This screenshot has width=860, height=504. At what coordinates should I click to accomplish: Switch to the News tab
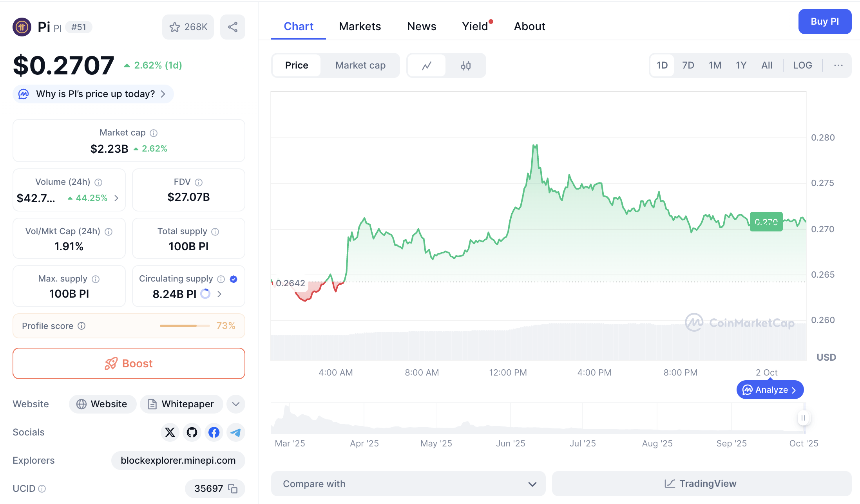click(x=422, y=26)
